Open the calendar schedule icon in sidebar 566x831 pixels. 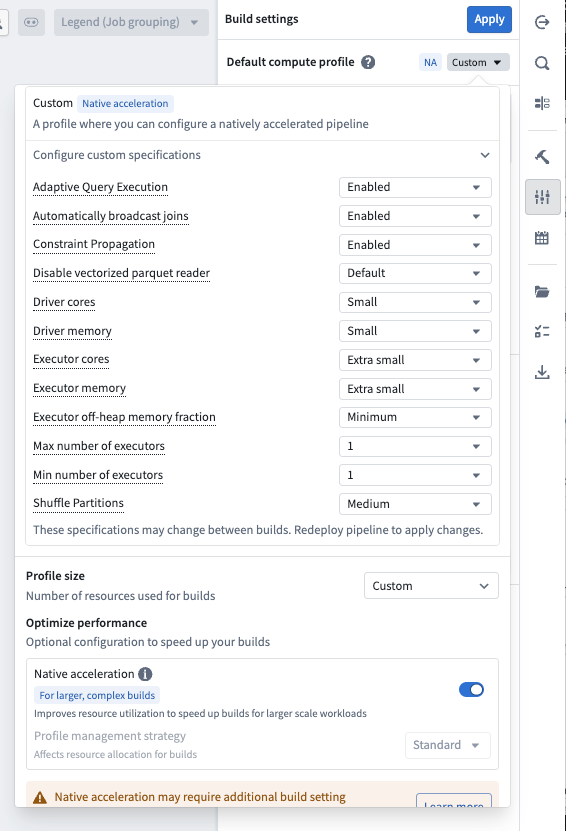coord(542,238)
